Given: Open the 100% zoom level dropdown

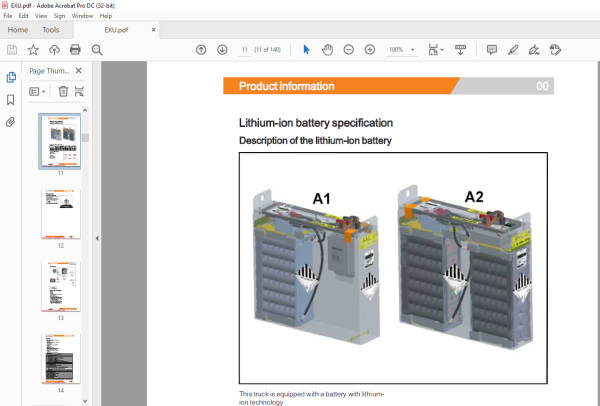Looking at the screenshot, I should point(402,50).
